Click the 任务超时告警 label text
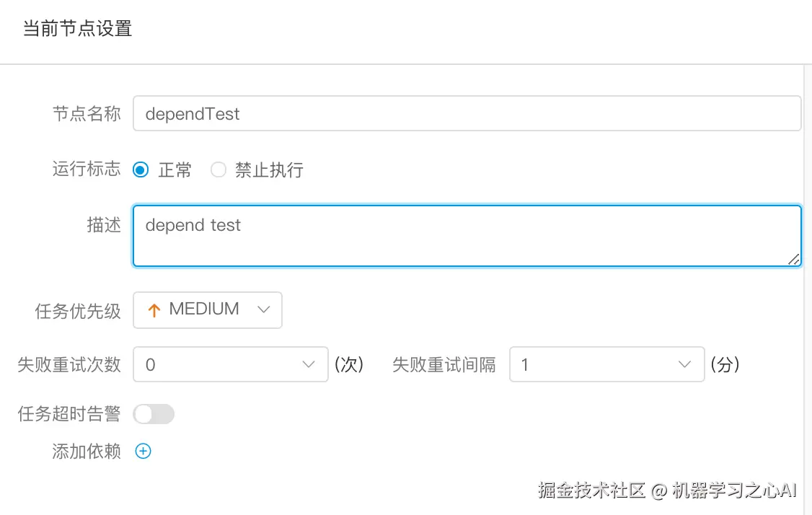 tap(69, 414)
